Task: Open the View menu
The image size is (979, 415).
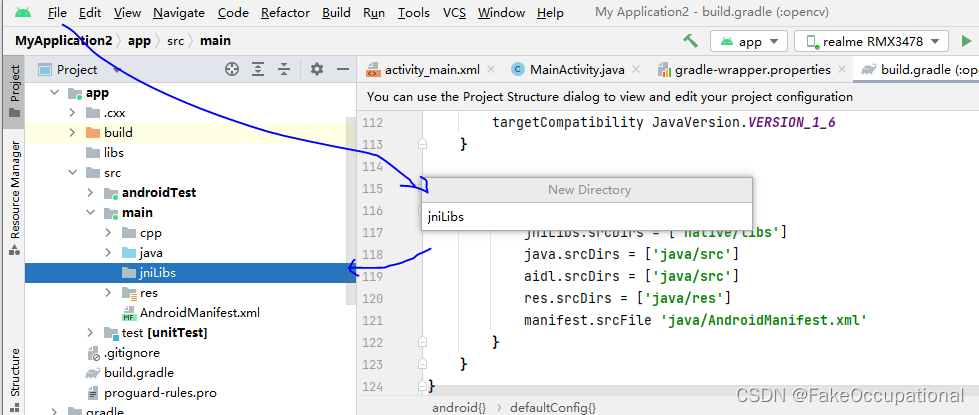Action: pyautogui.click(x=127, y=12)
